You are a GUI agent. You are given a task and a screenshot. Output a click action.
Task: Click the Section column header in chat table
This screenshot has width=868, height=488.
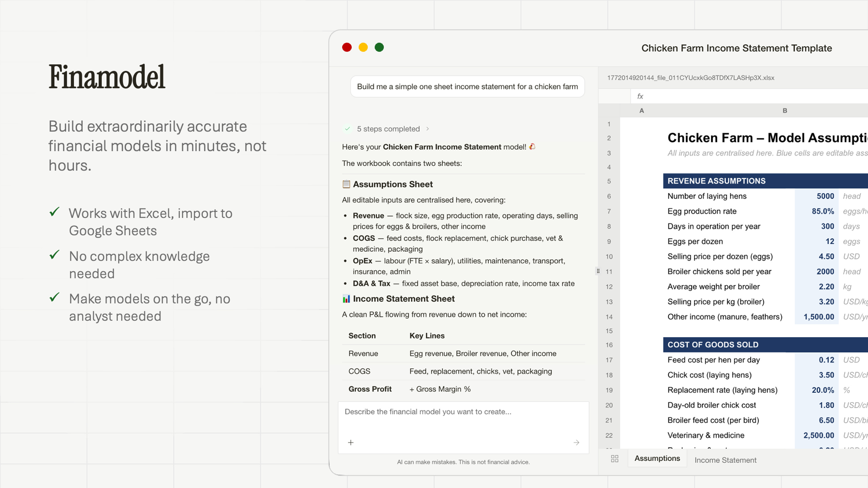click(362, 335)
